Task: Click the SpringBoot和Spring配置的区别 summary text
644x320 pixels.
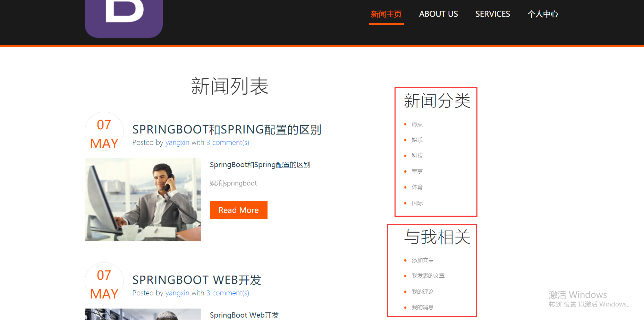Action: click(x=260, y=165)
